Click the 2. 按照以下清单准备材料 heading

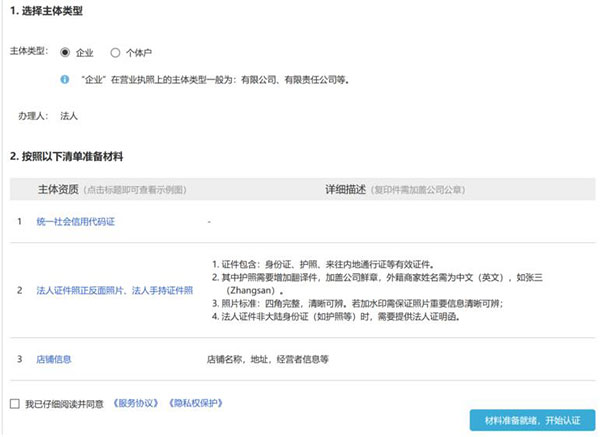click(66, 156)
